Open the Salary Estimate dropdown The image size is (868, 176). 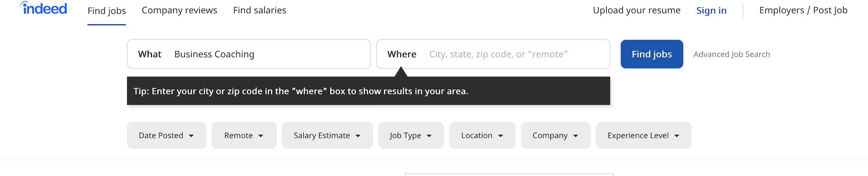pyautogui.click(x=327, y=135)
